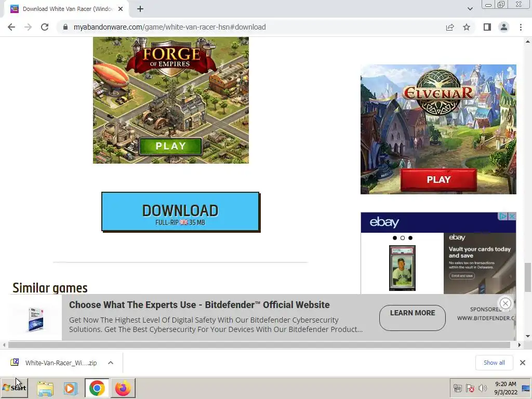
Task: Click the horizontal scrollbar right arrow
Action: [x=519, y=345]
